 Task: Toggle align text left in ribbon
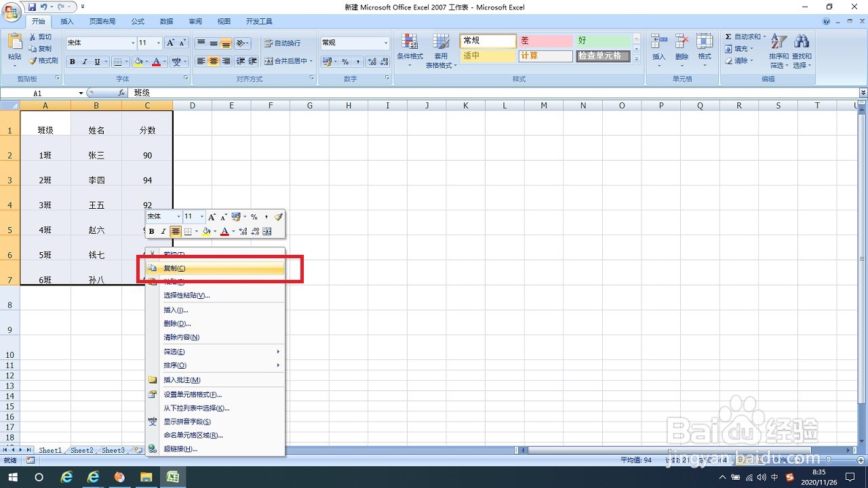pyautogui.click(x=201, y=61)
